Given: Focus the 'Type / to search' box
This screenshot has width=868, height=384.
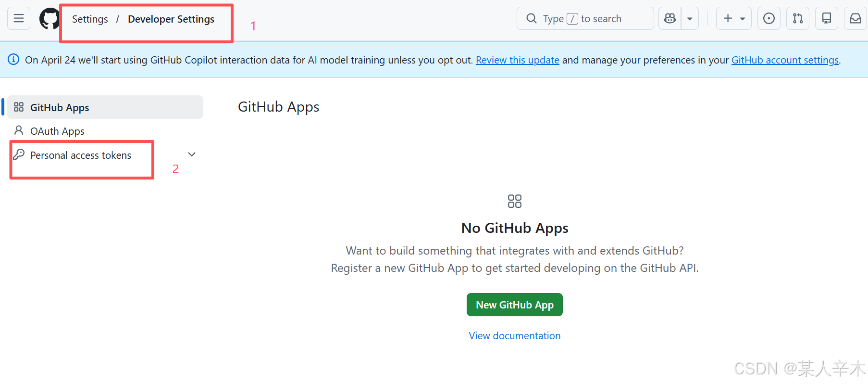Looking at the screenshot, I should click(x=585, y=18).
